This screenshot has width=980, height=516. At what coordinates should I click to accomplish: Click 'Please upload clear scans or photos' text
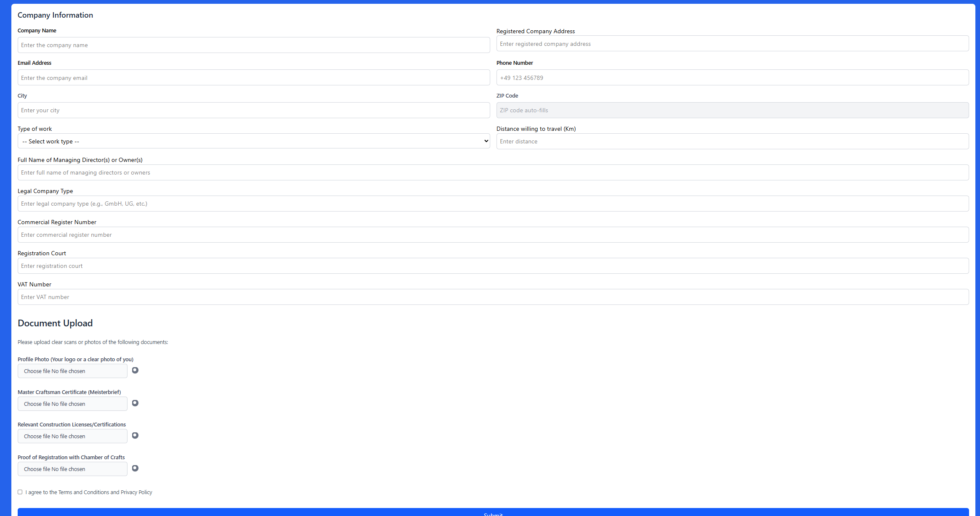point(93,342)
